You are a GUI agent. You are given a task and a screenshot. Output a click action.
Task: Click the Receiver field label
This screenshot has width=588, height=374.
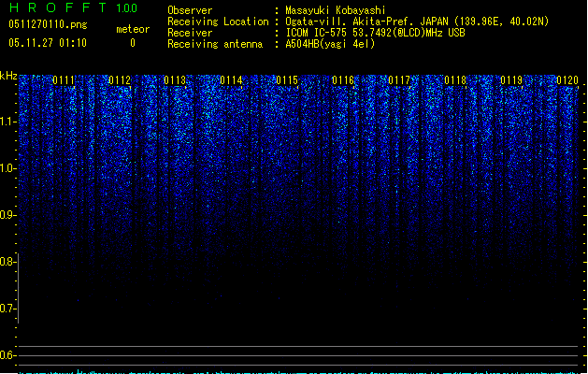coord(190,33)
